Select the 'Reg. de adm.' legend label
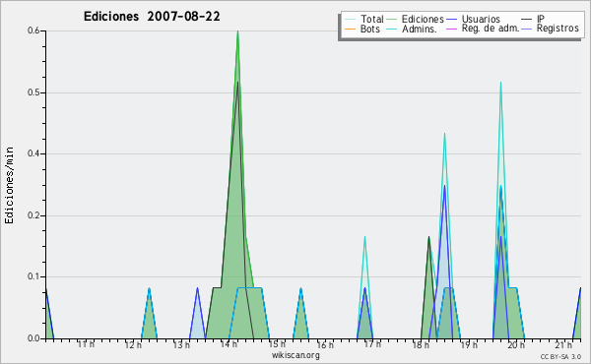The width and height of the screenshot is (591, 364). tap(491, 29)
